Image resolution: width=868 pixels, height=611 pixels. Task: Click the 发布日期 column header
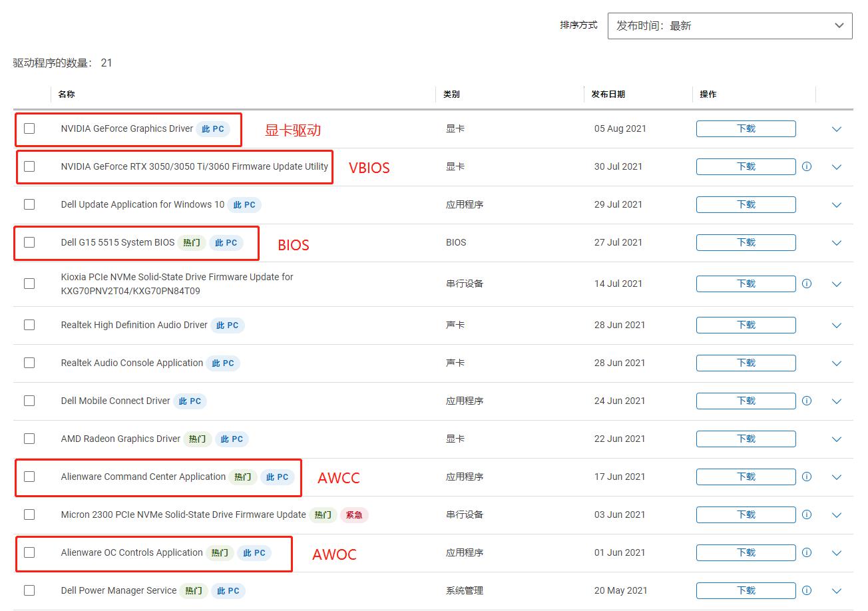tap(608, 95)
